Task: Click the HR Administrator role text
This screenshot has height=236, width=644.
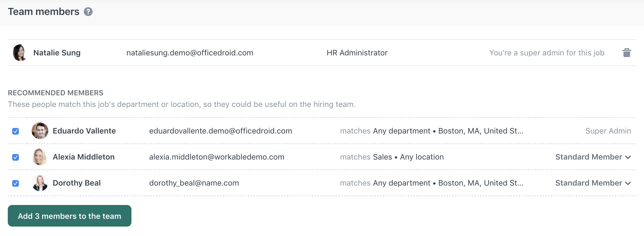Action: point(357,53)
